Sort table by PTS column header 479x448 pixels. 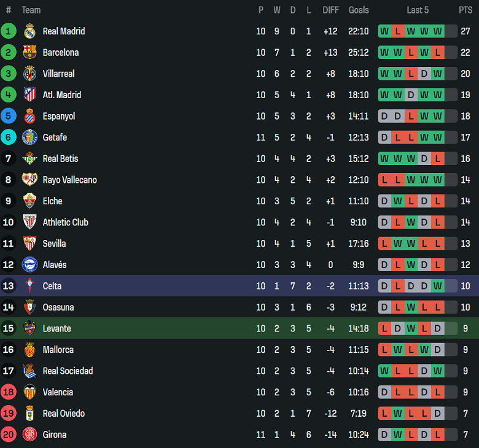coord(465,10)
